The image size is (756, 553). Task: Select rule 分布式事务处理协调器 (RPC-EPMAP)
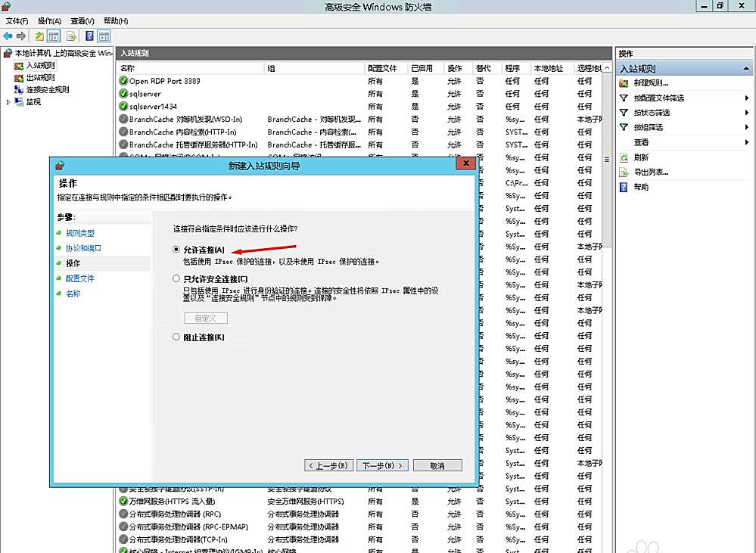[359, 527]
